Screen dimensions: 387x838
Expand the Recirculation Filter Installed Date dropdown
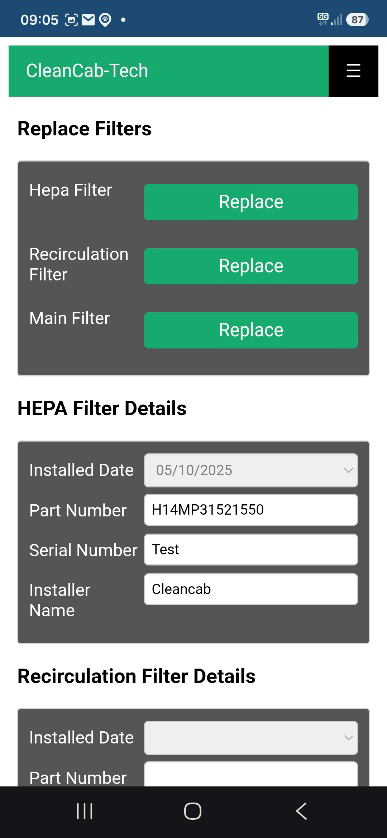click(x=251, y=738)
